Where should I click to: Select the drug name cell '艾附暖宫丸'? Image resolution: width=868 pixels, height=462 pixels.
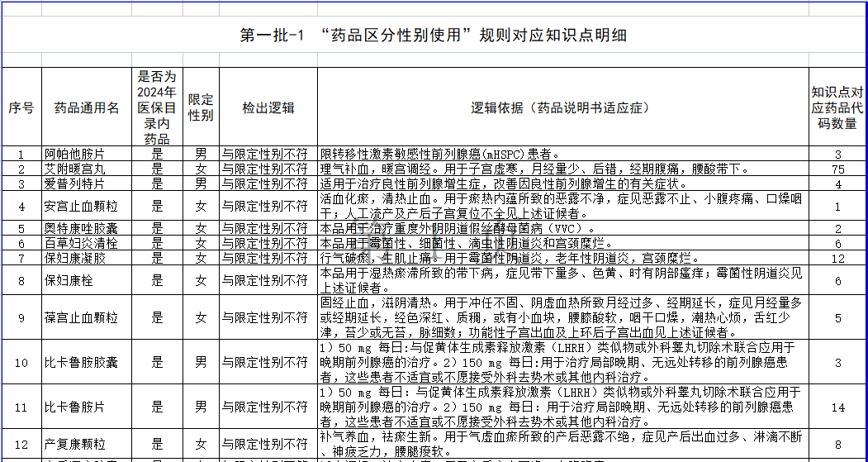click(x=87, y=169)
